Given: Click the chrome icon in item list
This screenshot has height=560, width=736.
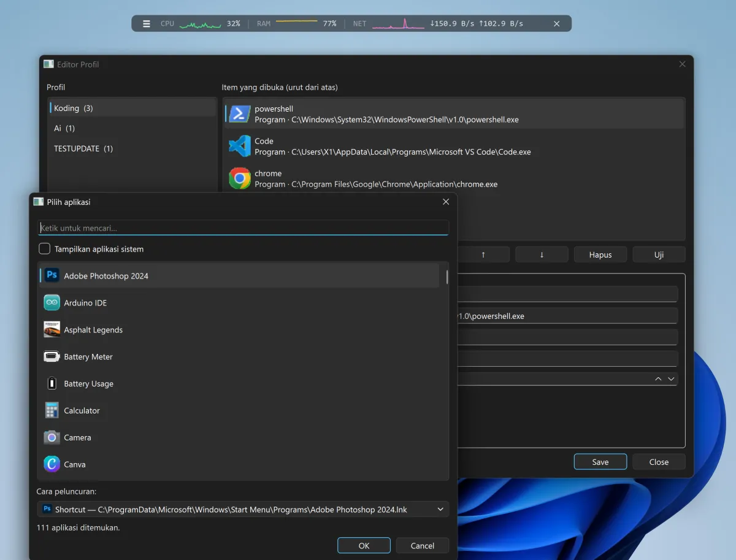Looking at the screenshot, I should 240,178.
